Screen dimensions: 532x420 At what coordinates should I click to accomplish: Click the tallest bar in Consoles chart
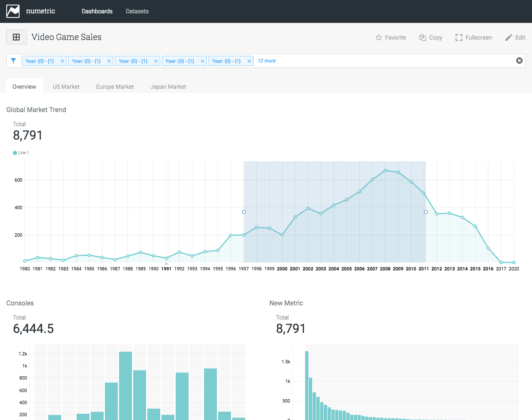tap(125, 385)
